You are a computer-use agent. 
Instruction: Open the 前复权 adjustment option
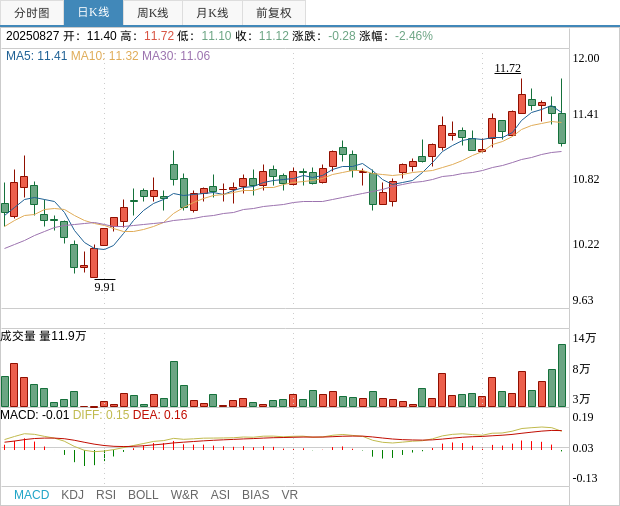[274, 13]
